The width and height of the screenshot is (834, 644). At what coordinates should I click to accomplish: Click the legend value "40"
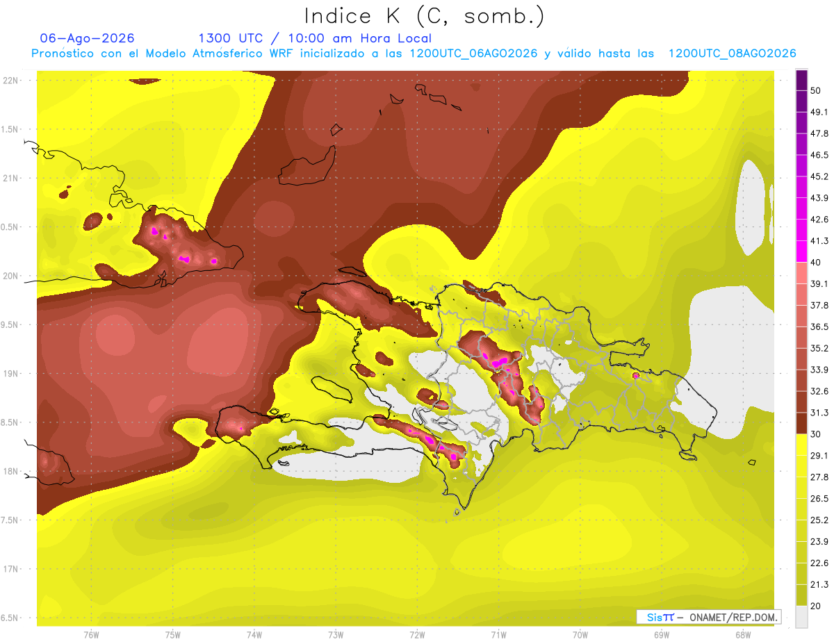click(x=816, y=262)
